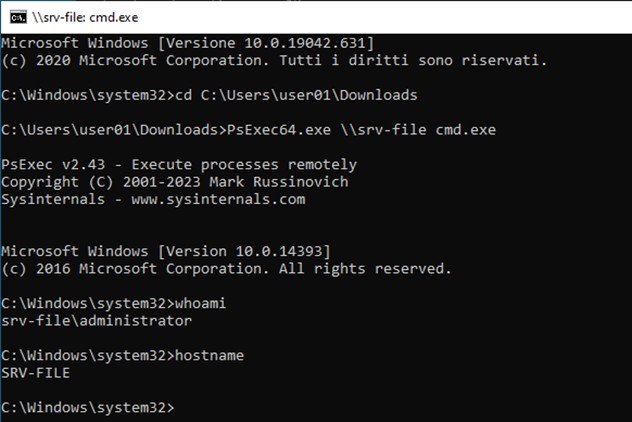Click the hostname command text
The image size is (632, 422).
click(209, 355)
